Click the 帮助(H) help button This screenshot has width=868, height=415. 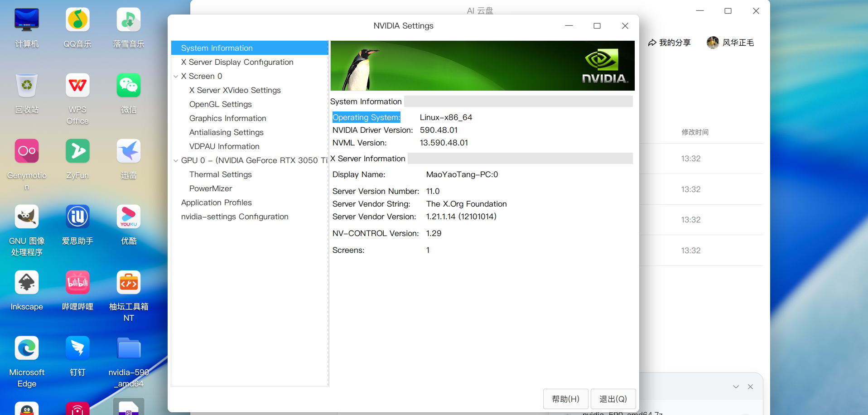click(x=565, y=399)
